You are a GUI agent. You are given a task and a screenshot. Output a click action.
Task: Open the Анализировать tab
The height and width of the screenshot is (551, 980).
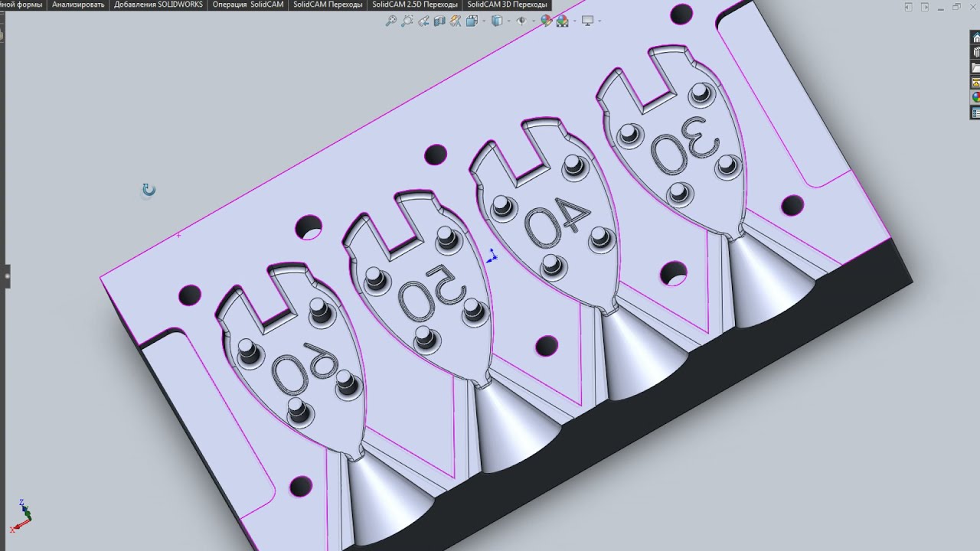[x=78, y=5]
